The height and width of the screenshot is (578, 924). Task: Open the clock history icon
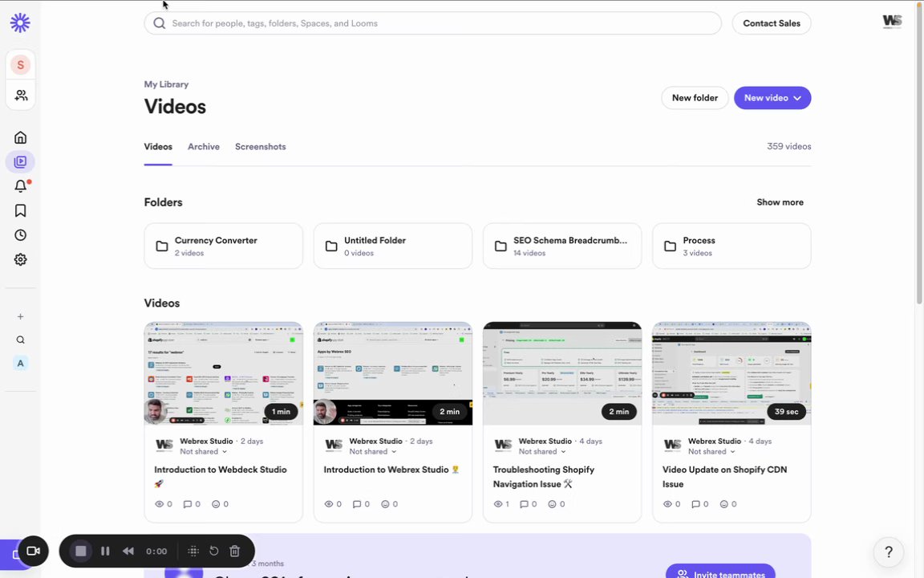point(21,234)
